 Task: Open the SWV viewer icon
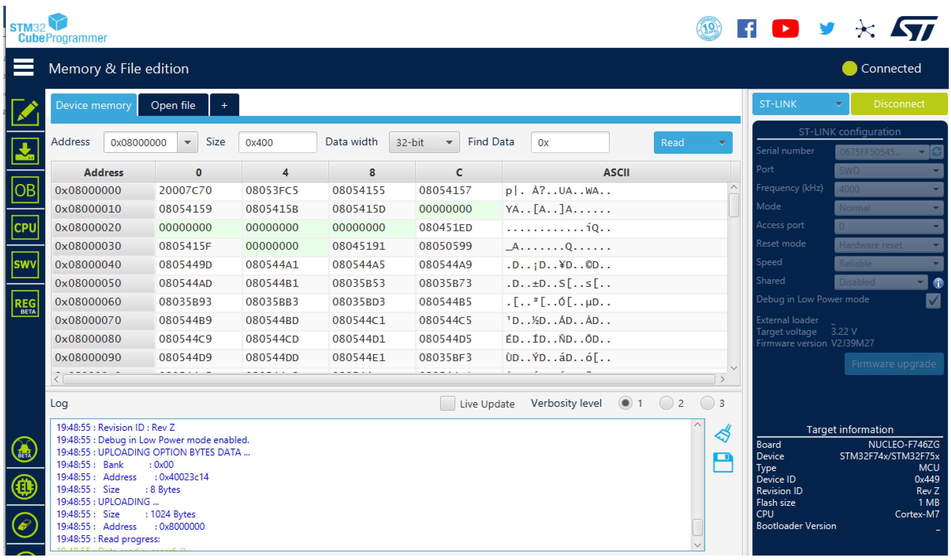(25, 265)
